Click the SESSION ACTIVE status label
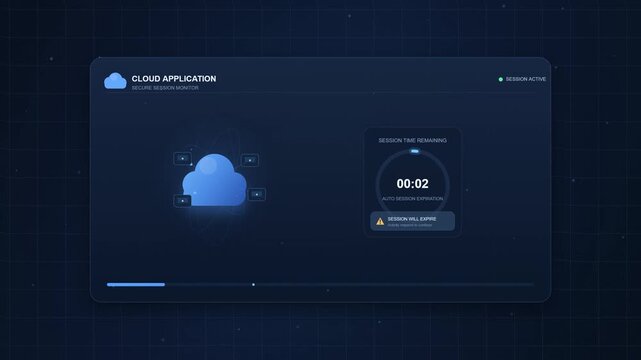Viewport: 641px width, 360px height. 526,79
